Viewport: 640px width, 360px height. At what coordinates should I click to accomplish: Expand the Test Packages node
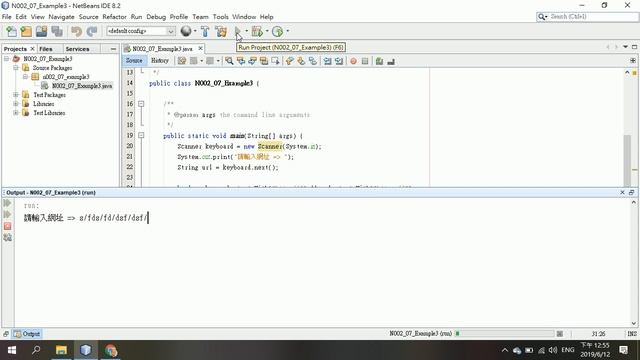16,95
